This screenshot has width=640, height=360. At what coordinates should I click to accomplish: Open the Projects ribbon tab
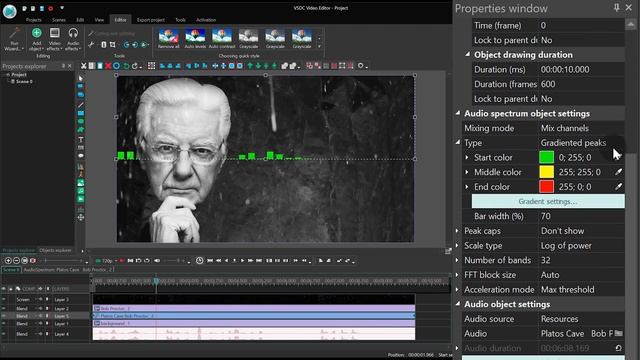tap(33, 20)
